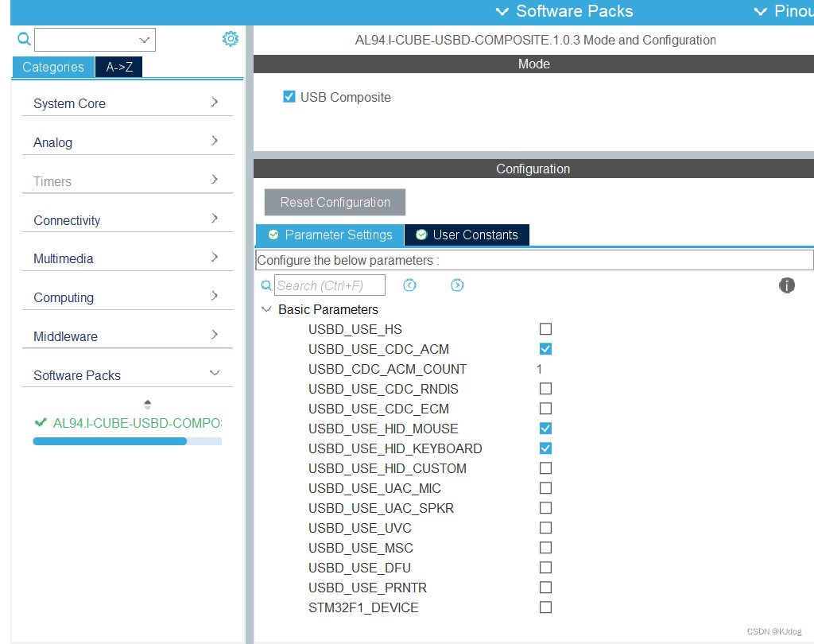The height and width of the screenshot is (644, 814).
Task: Click Parameter Settings tab status icon
Action: (273, 235)
